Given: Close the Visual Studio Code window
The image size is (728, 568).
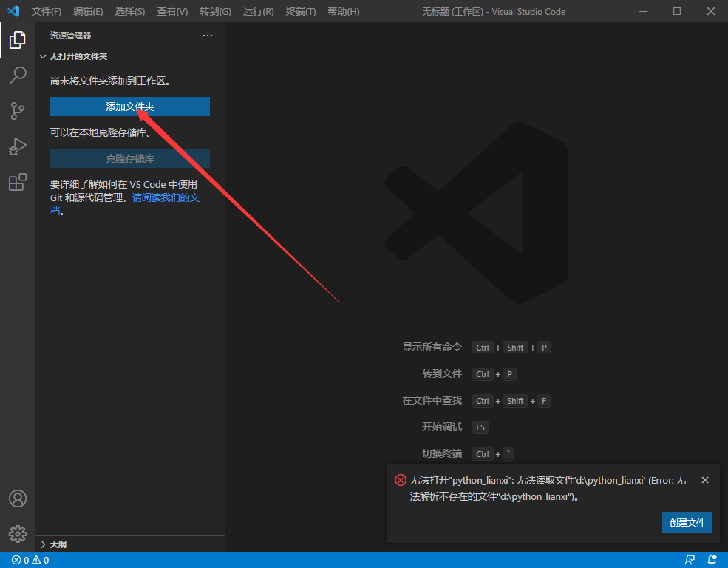Looking at the screenshot, I should tap(711, 11).
